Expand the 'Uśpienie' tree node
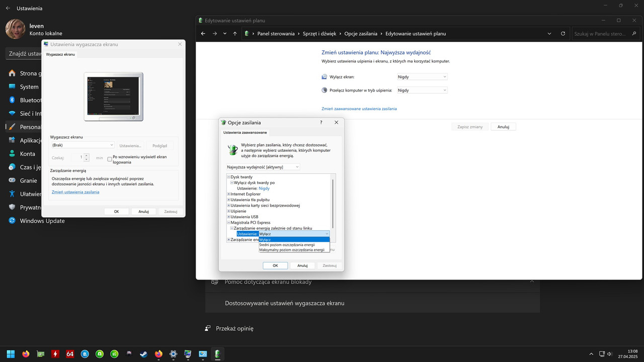Screen dimensions: 644x362 (228, 211)
